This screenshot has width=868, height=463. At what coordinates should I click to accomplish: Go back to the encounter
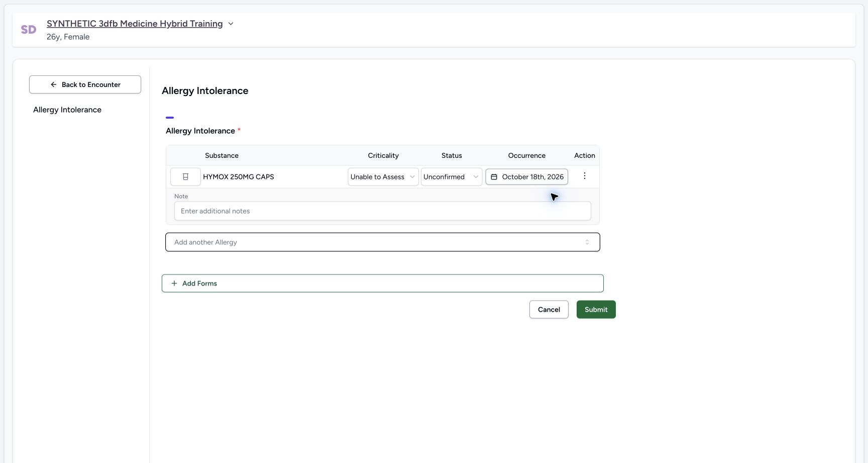[x=85, y=84]
